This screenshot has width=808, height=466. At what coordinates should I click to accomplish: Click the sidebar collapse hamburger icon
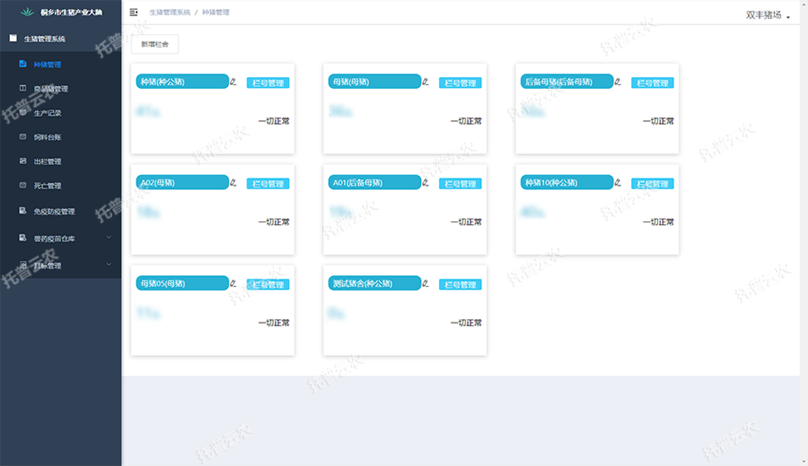(134, 12)
